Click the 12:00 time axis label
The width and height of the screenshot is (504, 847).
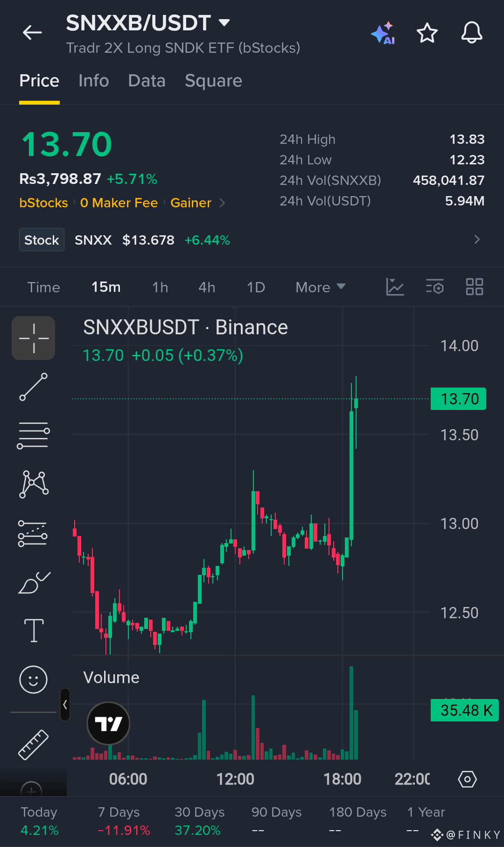pyautogui.click(x=235, y=779)
